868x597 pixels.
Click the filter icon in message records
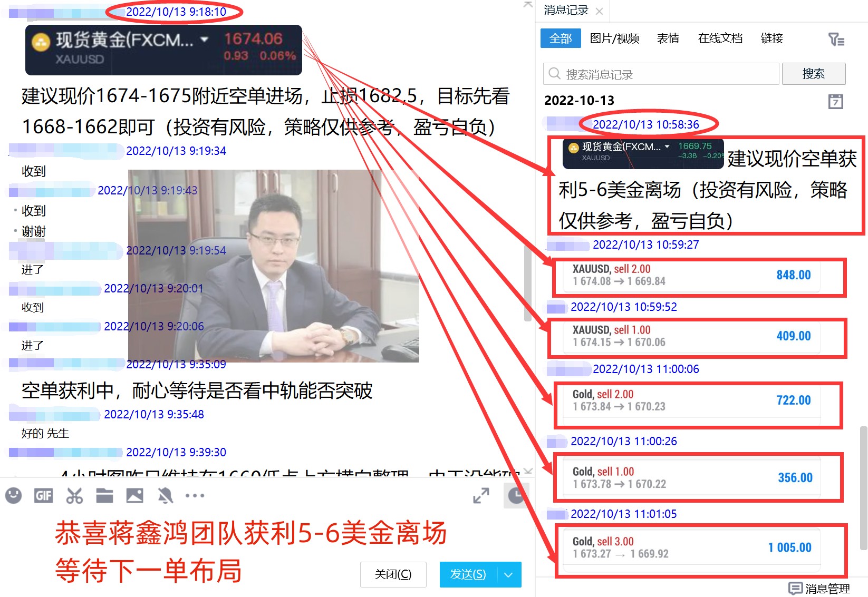(x=836, y=39)
